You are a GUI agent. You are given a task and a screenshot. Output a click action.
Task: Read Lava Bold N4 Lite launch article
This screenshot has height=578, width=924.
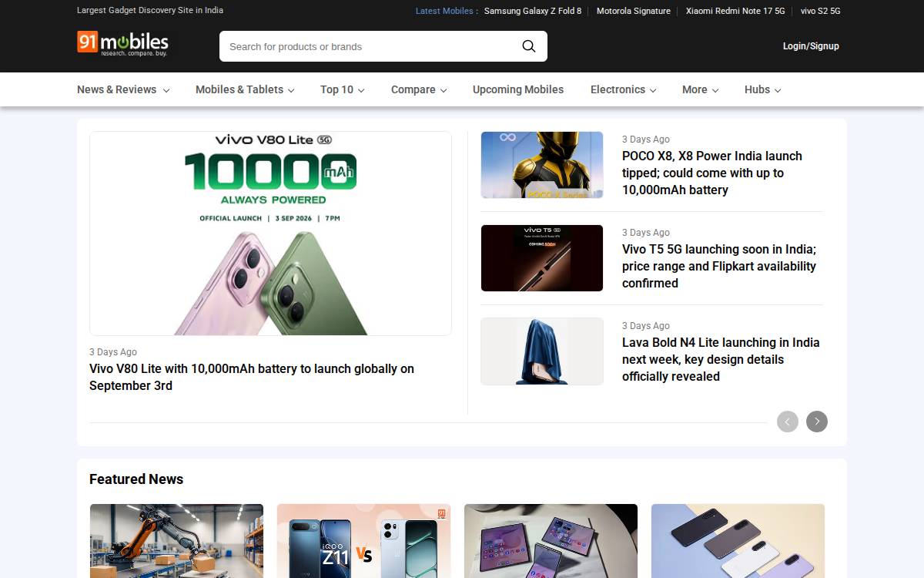(721, 359)
